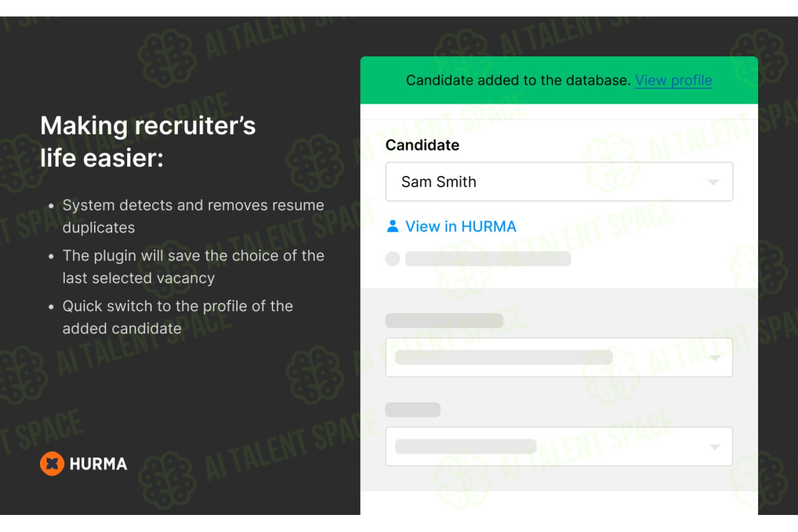Click the Quick switch to profile bullet
The height and width of the screenshot is (532, 798).
click(x=178, y=317)
